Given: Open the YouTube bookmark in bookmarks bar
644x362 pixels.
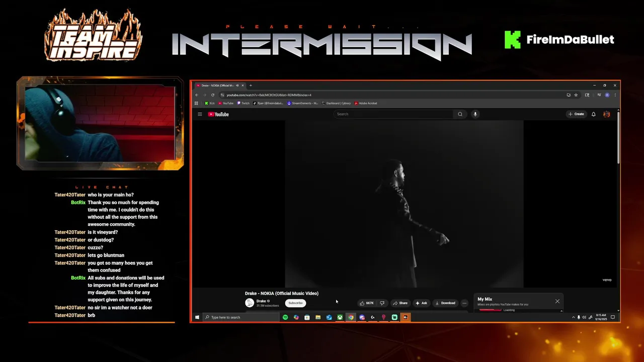Looking at the screenshot, I should [226, 103].
